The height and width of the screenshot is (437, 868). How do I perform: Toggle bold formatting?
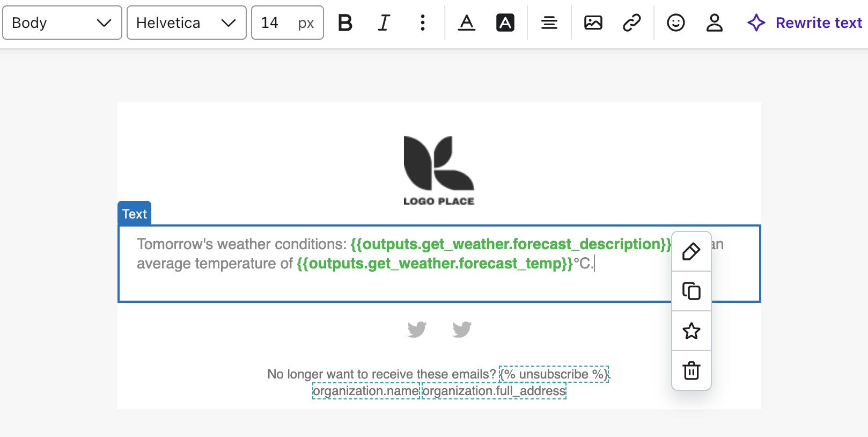point(345,23)
